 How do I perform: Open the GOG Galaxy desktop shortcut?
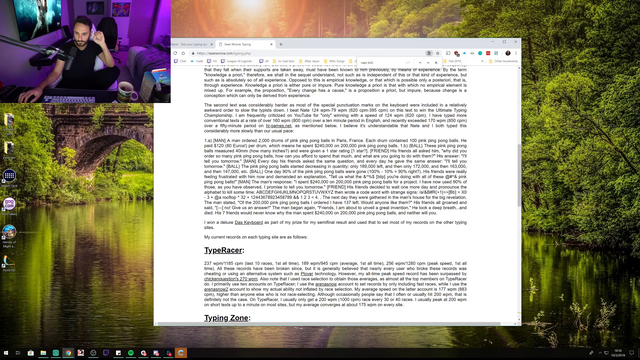point(9,206)
